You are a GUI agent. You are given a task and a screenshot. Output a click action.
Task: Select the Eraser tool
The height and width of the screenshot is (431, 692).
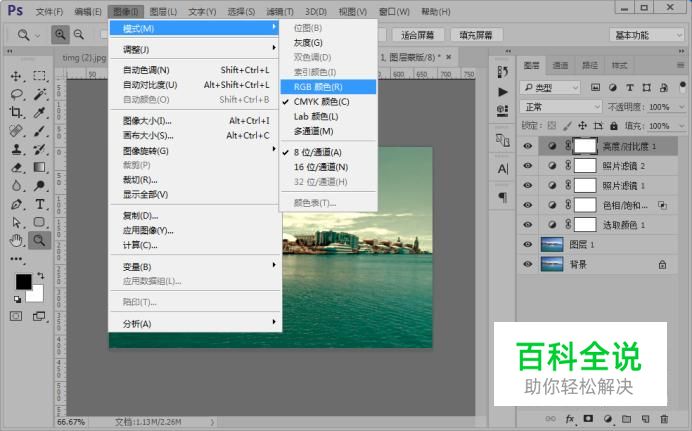point(16,167)
